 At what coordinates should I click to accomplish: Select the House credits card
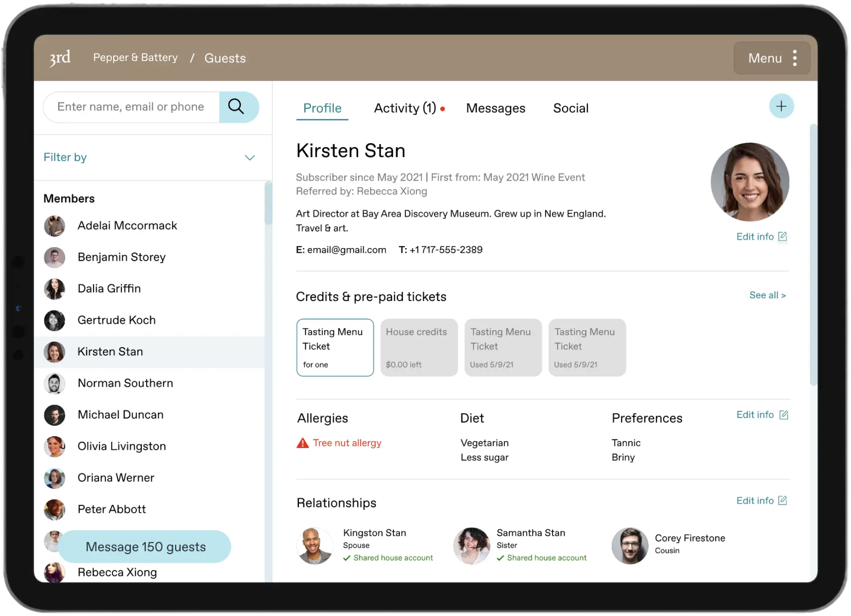tap(419, 347)
